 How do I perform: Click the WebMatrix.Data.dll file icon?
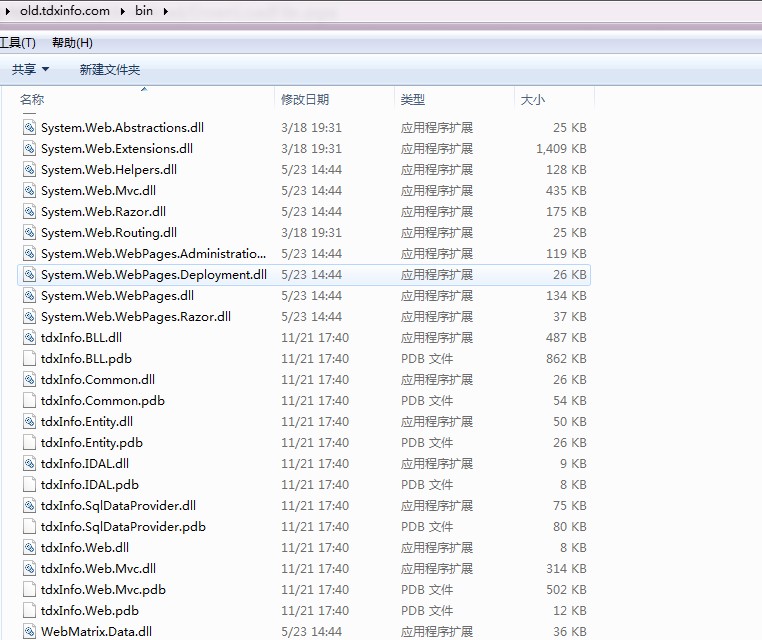[x=30, y=631]
